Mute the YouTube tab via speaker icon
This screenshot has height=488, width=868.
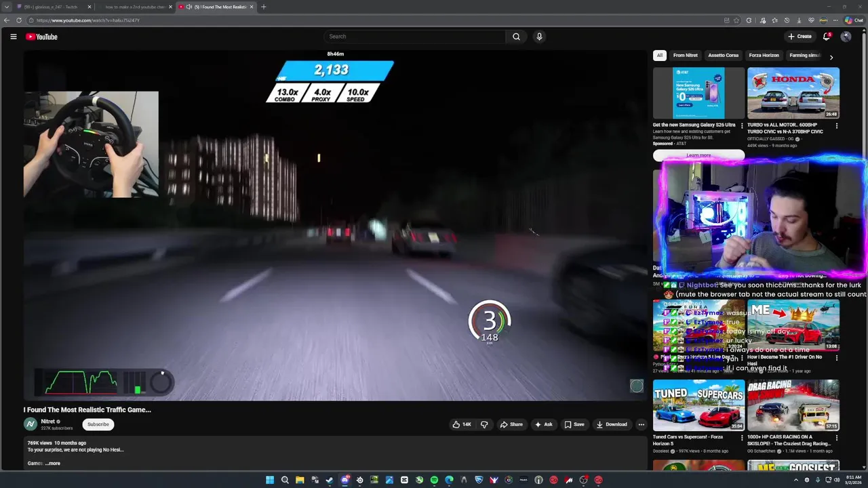coord(189,7)
